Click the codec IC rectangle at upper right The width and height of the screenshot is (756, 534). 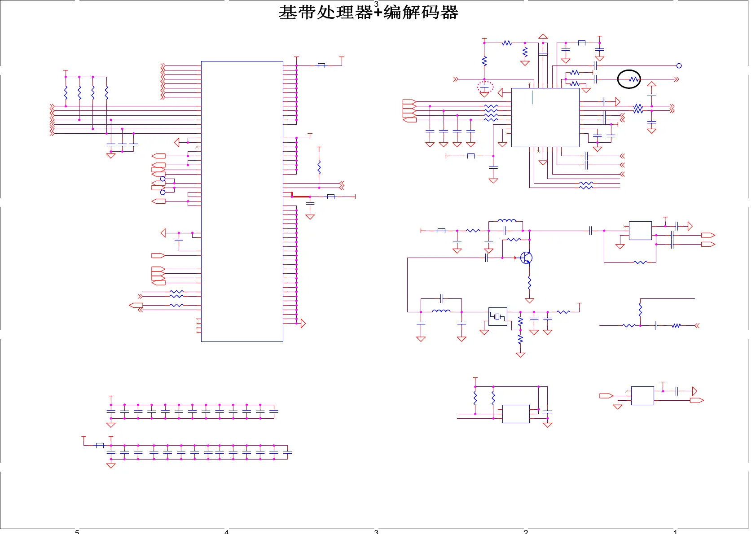point(545,118)
